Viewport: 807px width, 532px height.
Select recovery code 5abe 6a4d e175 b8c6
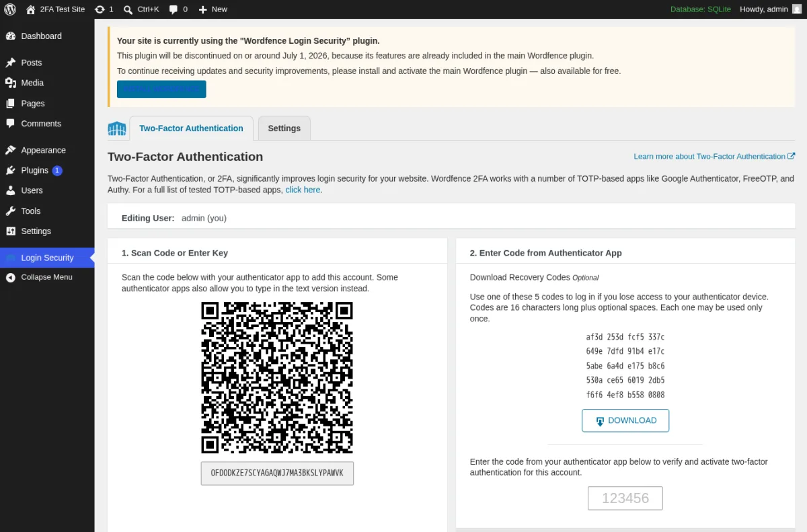(625, 366)
